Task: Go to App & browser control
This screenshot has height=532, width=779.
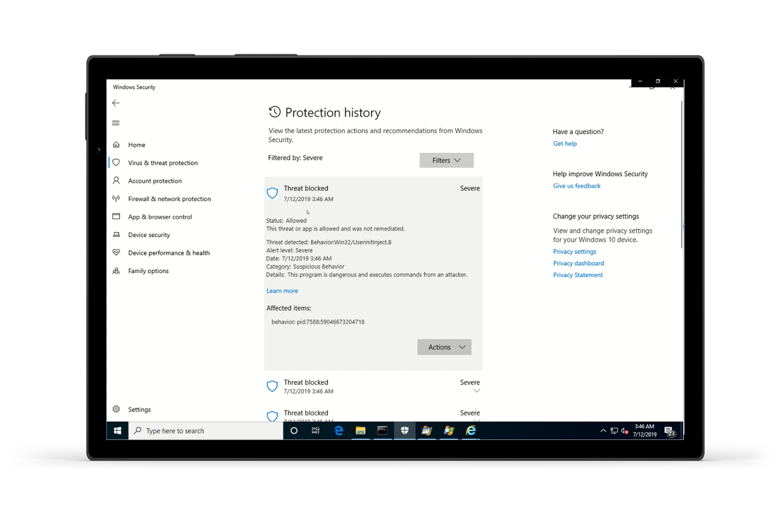Action: pyautogui.click(x=160, y=217)
